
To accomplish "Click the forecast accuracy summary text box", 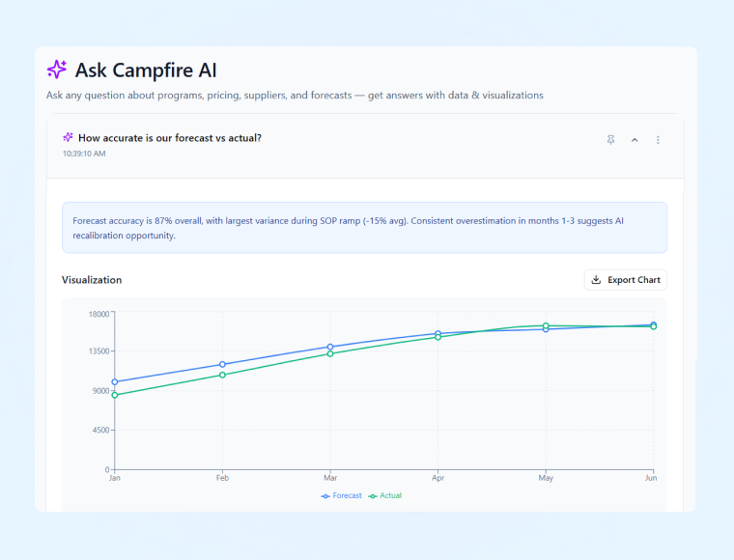I will 364,228.
